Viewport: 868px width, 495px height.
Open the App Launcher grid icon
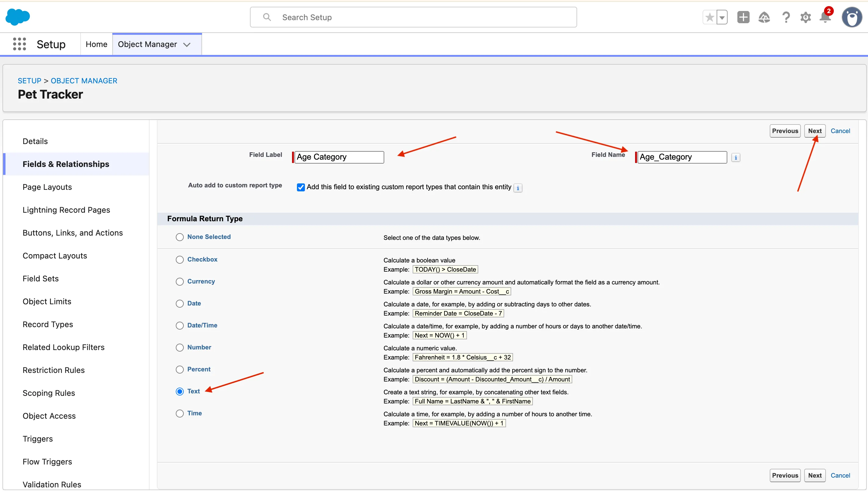(x=19, y=44)
